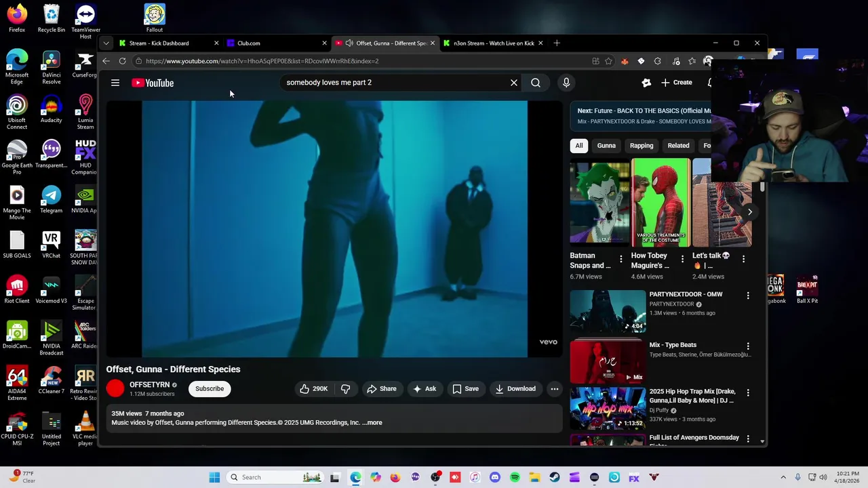Open the YouTube guide hamburger menu
This screenshot has width=868, height=488.
tap(115, 83)
